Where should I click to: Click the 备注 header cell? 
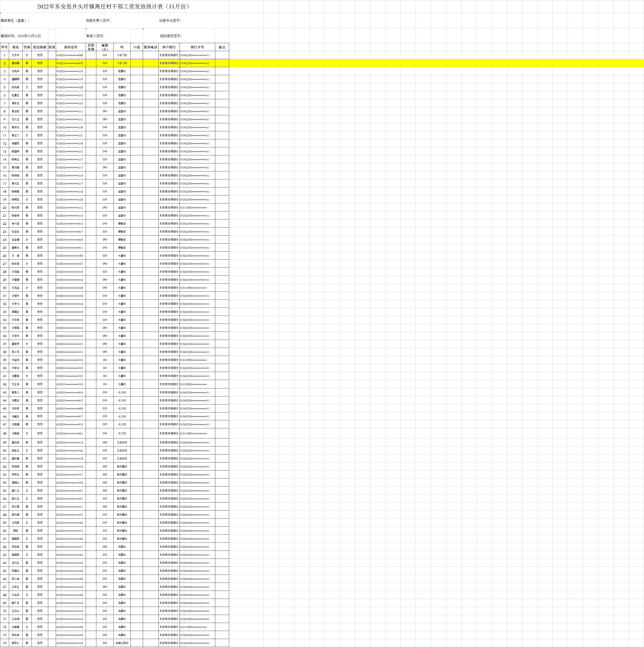[x=222, y=47]
